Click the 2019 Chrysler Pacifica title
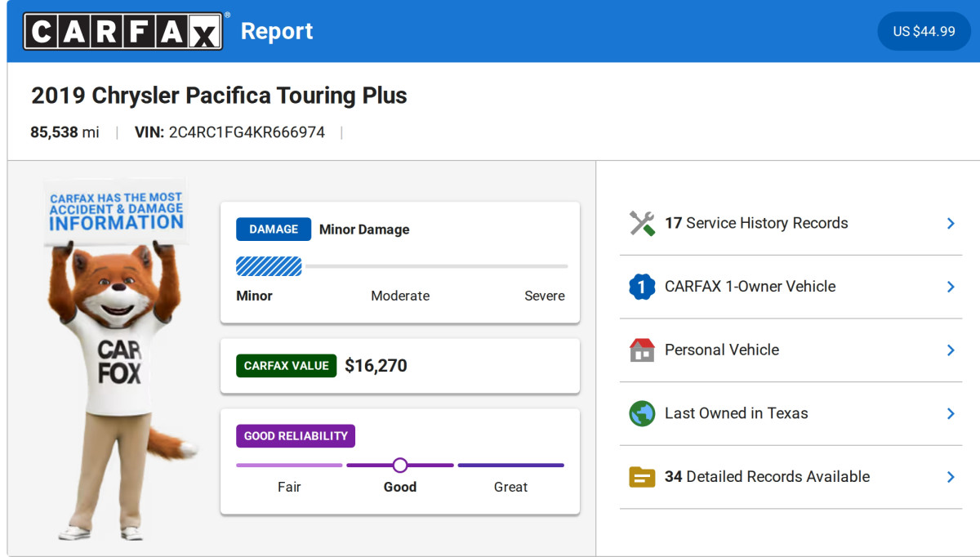980x557 pixels. 219,96
